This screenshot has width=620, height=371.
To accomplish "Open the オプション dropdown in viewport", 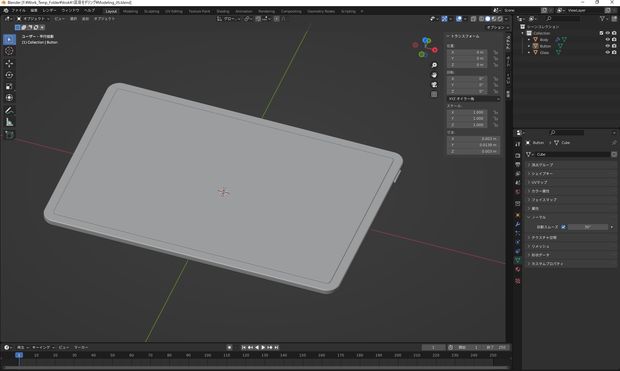I will click(497, 27).
